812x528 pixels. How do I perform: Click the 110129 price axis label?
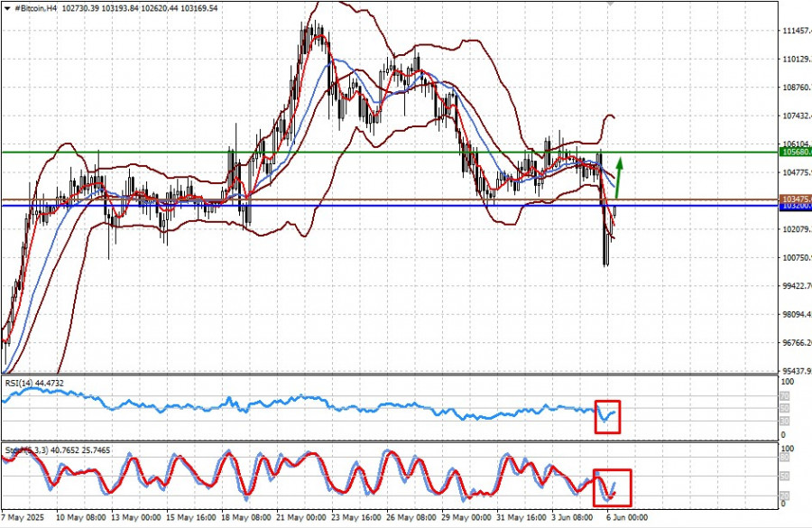[797, 59]
